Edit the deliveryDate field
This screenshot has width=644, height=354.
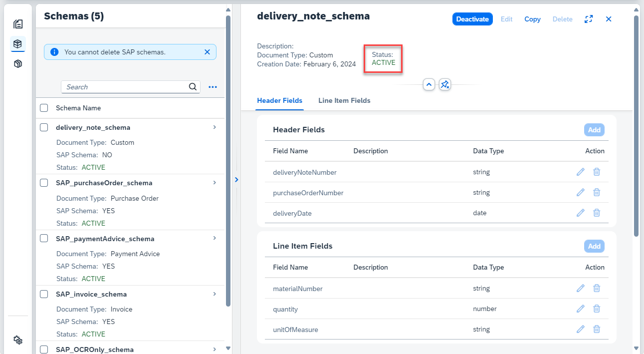(x=580, y=213)
